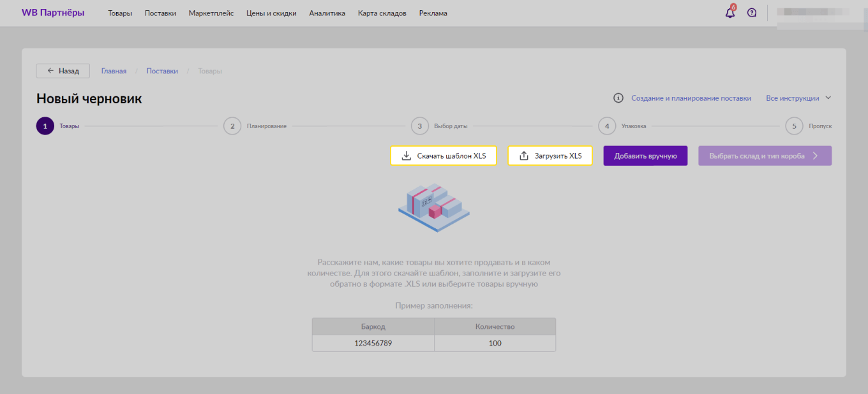868x394 pixels.
Task: Click Добавить вручную button
Action: pyautogui.click(x=645, y=156)
